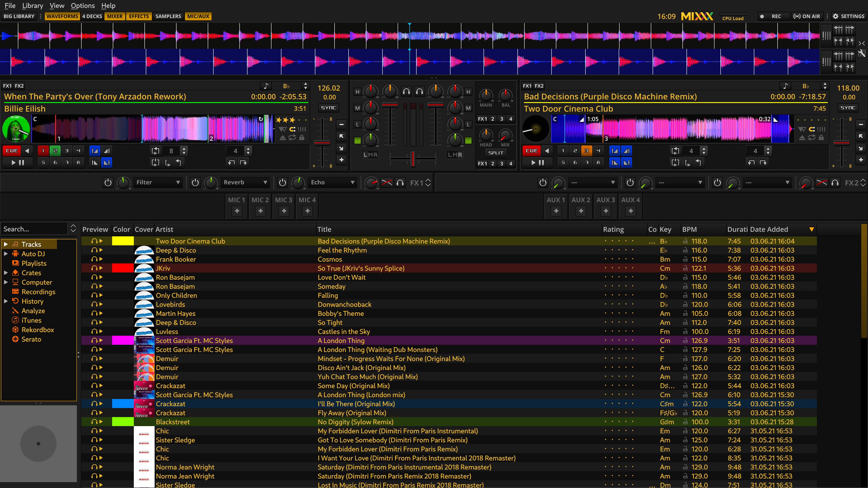Select Crates in the sidebar
This screenshot has width=868, height=488.
click(31, 273)
